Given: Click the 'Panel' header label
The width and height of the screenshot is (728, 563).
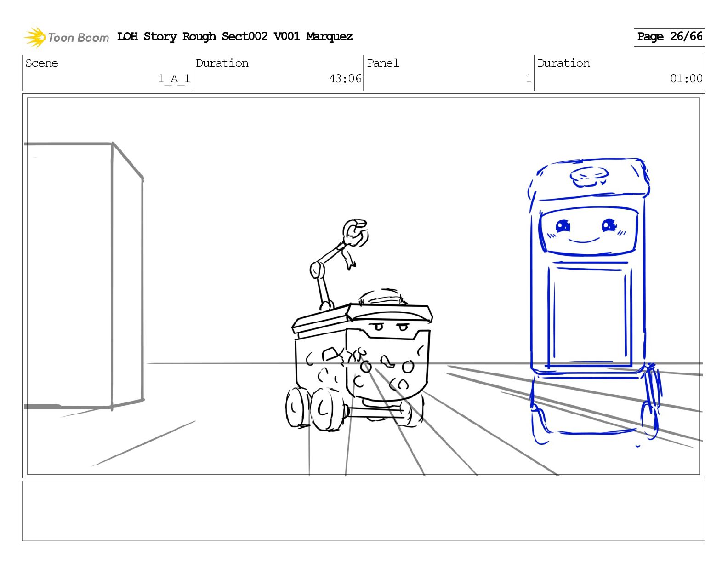Looking at the screenshot, I should point(383,63).
